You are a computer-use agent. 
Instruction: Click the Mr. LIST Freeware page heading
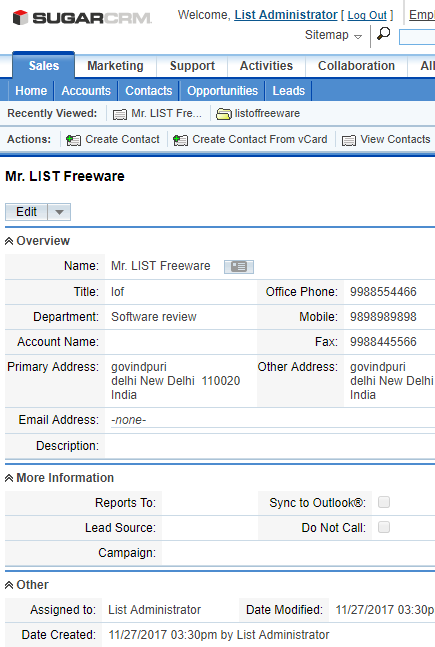pyautogui.click(x=65, y=176)
